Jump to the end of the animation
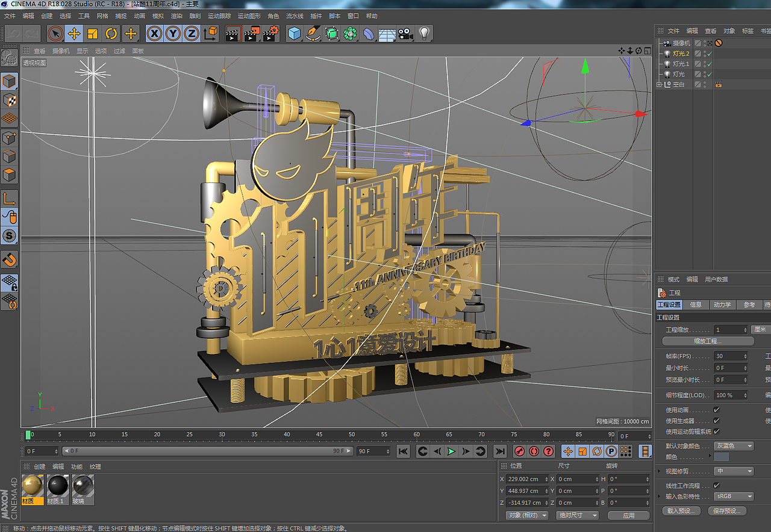771x532 pixels. (500, 451)
